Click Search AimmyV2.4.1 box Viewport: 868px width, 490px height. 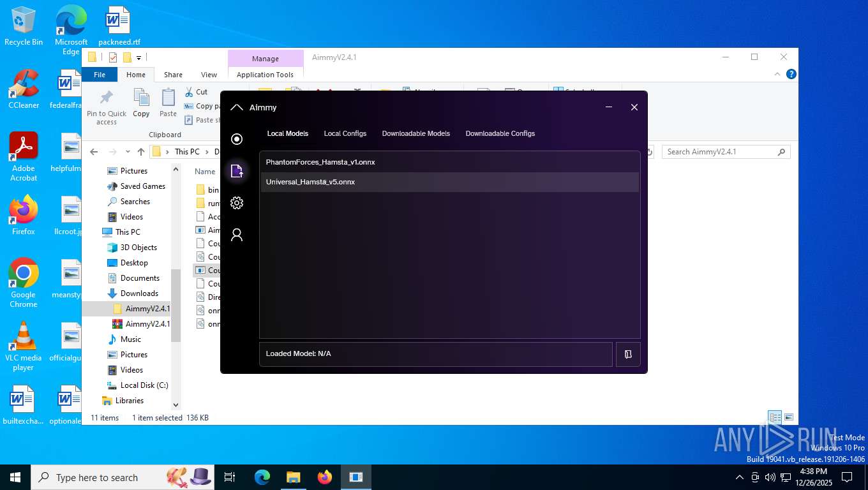[726, 152]
